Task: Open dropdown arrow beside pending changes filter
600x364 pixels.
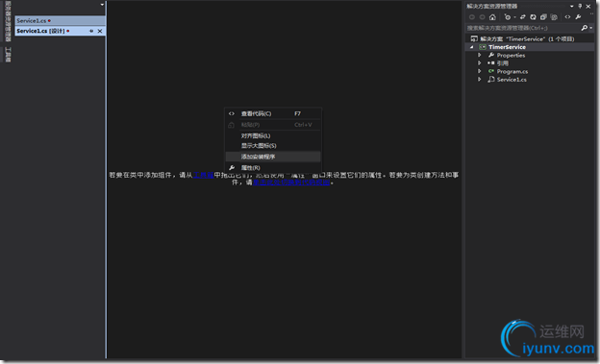Action: pos(514,17)
